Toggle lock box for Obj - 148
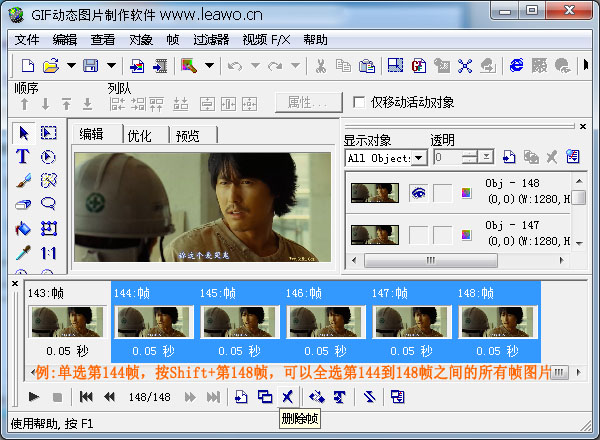600x440 pixels. coord(442,193)
